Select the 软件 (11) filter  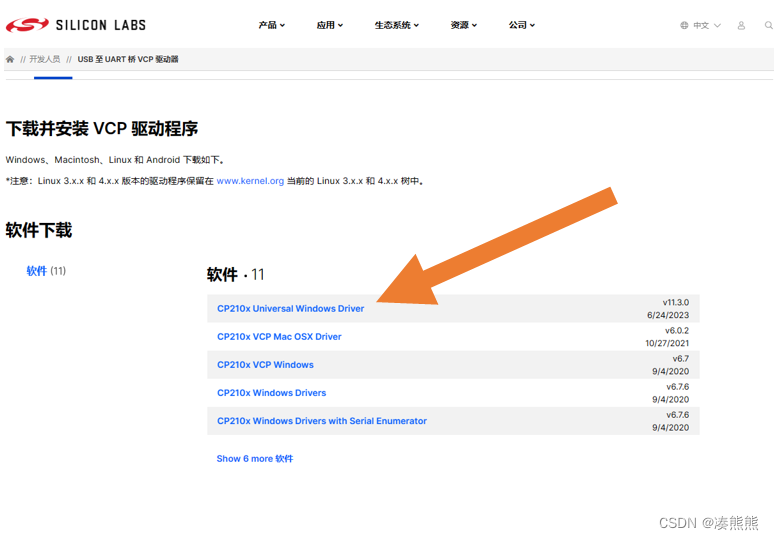point(46,270)
